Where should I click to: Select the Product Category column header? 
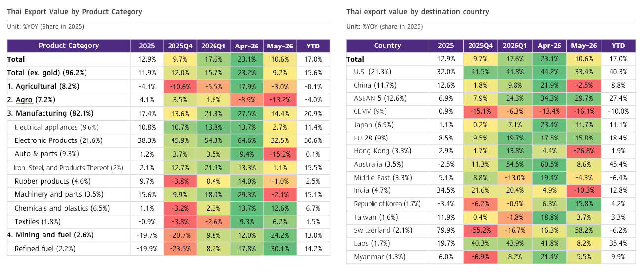(x=69, y=46)
